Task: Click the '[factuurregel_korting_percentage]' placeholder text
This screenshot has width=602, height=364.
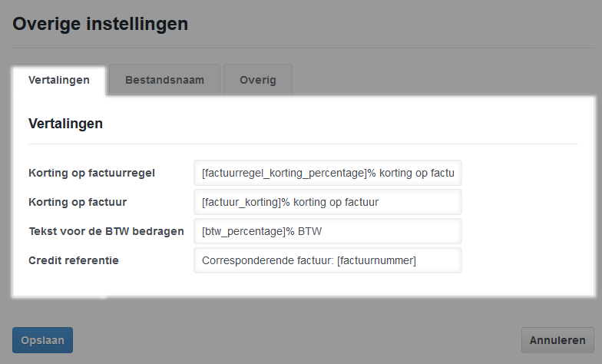Action: pyautogui.click(x=283, y=173)
